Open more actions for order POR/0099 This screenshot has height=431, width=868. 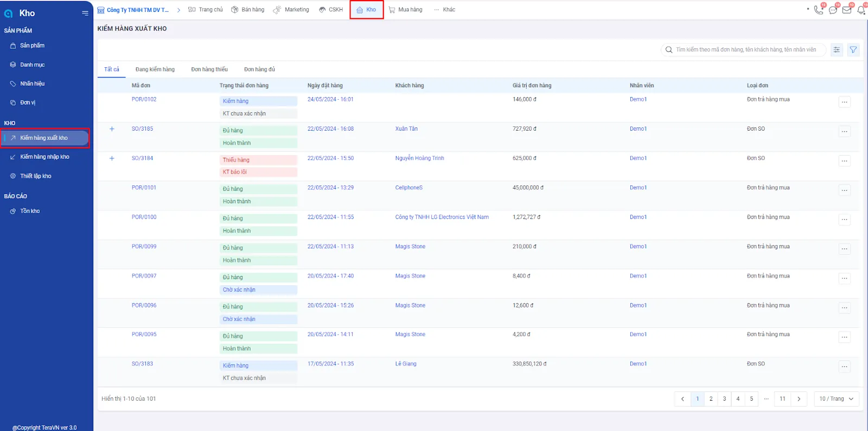(845, 249)
